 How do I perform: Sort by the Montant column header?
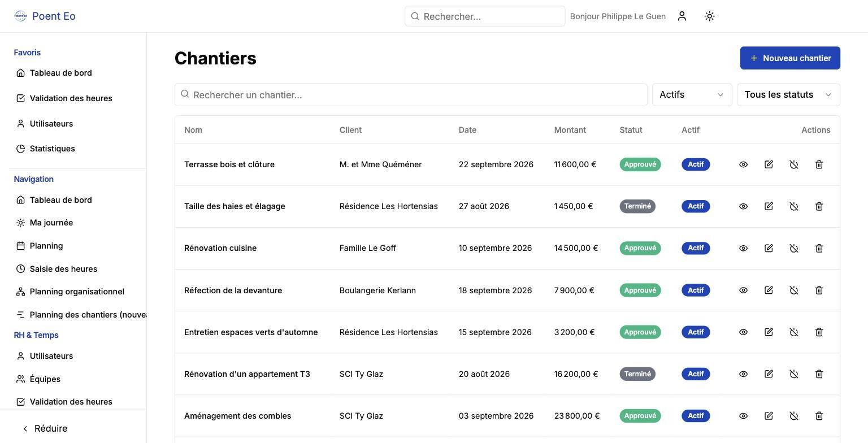pos(570,130)
